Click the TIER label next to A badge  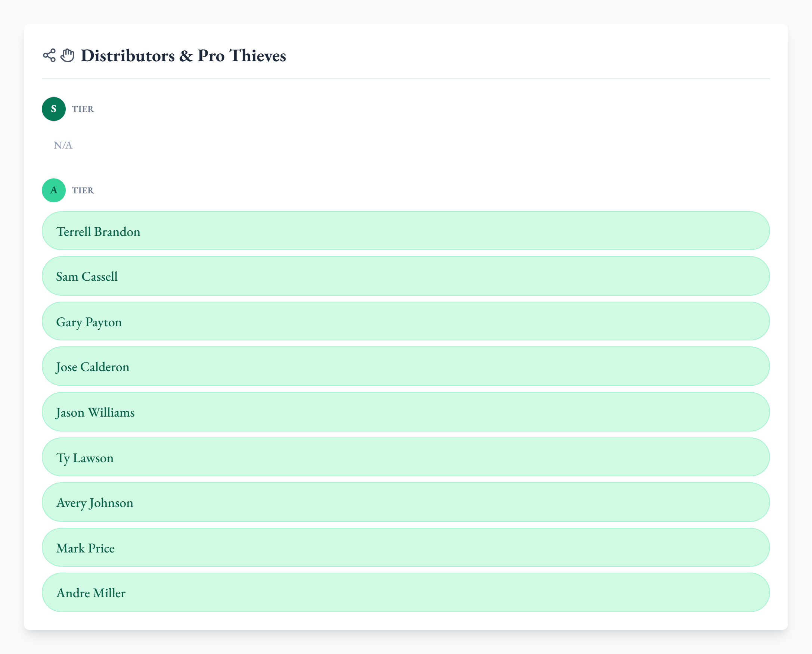pyautogui.click(x=83, y=190)
